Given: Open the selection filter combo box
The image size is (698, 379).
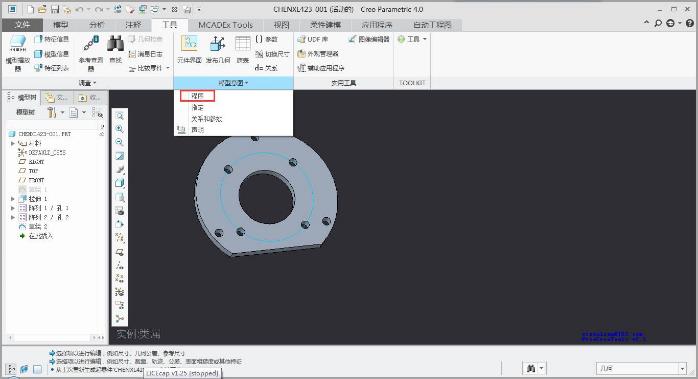Looking at the screenshot, I should click(x=641, y=368).
